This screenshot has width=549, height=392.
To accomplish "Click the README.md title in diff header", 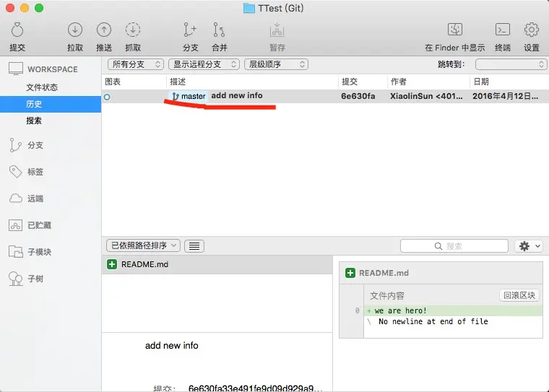I will pos(384,273).
